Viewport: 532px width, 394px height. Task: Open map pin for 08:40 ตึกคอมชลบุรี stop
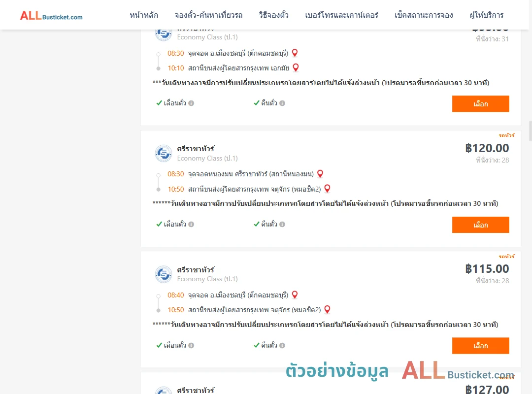[295, 295]
